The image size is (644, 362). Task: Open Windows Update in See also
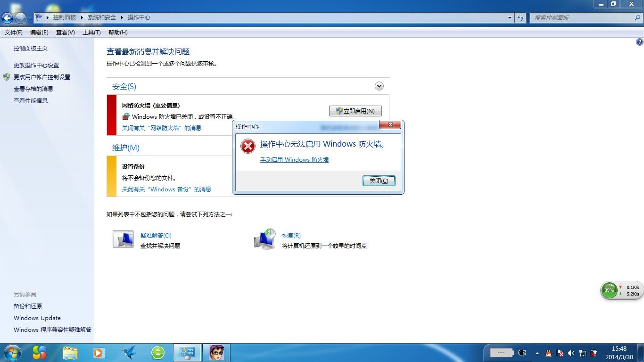click(37, 318)
